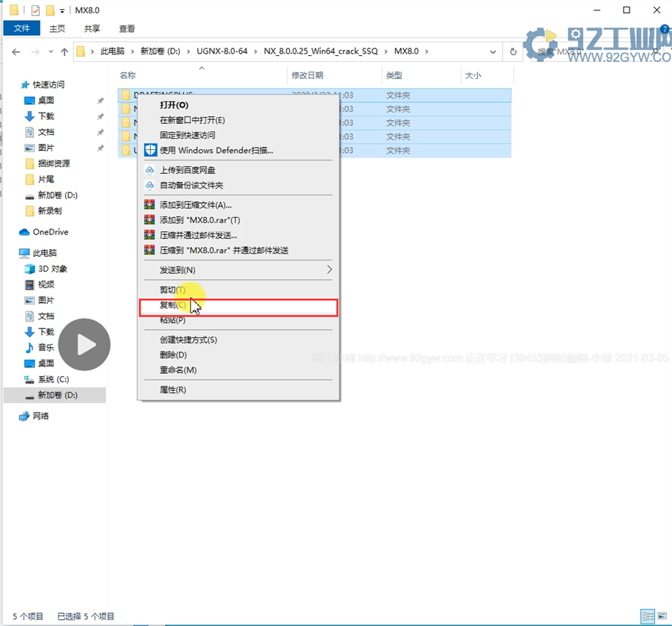
Task: Open the address bar history dropdown
Action: [493, 51]
